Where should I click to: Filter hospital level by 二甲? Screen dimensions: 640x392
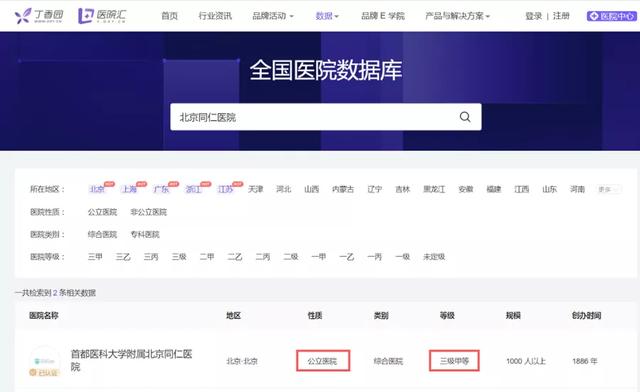(x=207, y=257)
